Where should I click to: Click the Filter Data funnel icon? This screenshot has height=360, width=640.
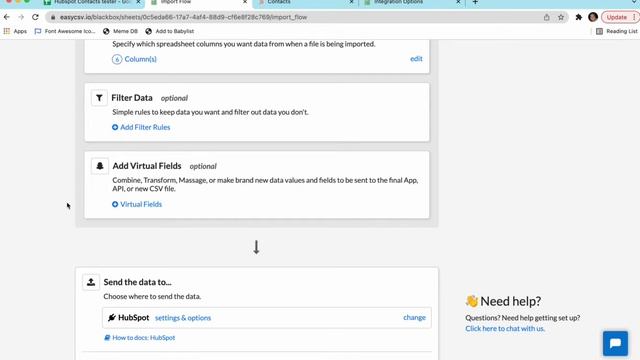(x=99, y=98)
